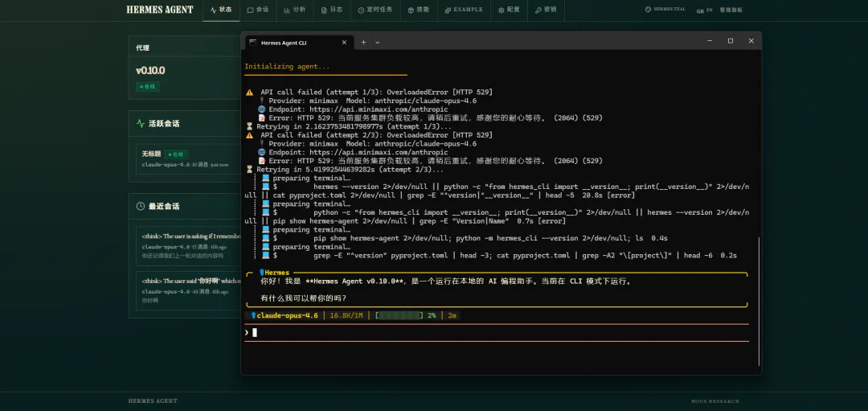Open the terminal profile dropdown chevron
Image resolution: width=868 pixels, height=411 pixels.
coord(378,43)
